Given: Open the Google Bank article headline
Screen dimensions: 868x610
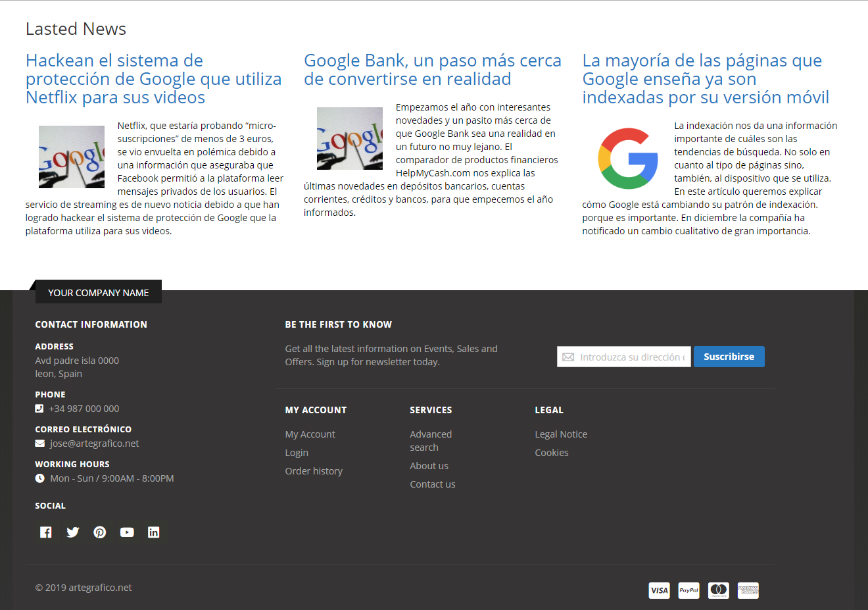Looking at the screenshot, I should [433, 70].
